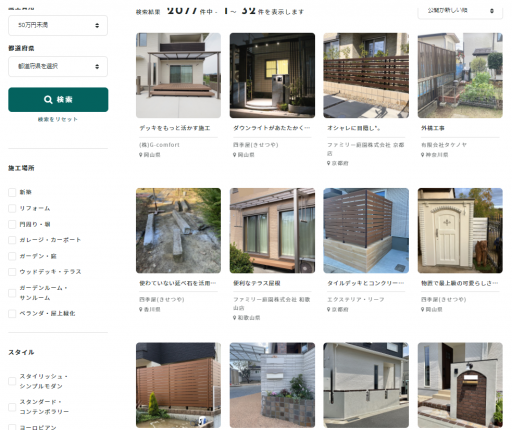
Task: Enable スタイリッシュ・シンプルモダン style filter
Action: click(x=12, y=381)
